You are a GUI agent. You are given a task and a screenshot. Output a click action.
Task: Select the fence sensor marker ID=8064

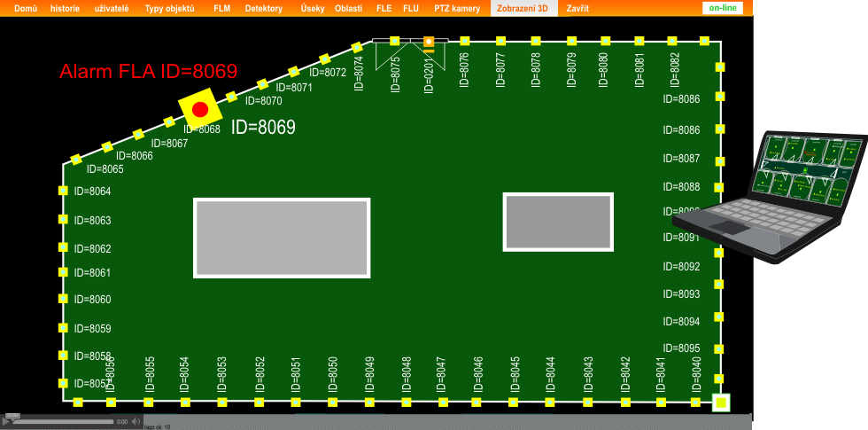pyautogui.click(x=63, y=191)
